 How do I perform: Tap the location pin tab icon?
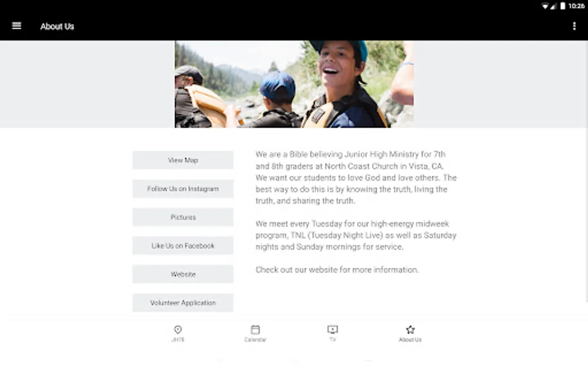click(x=178, y=330)
